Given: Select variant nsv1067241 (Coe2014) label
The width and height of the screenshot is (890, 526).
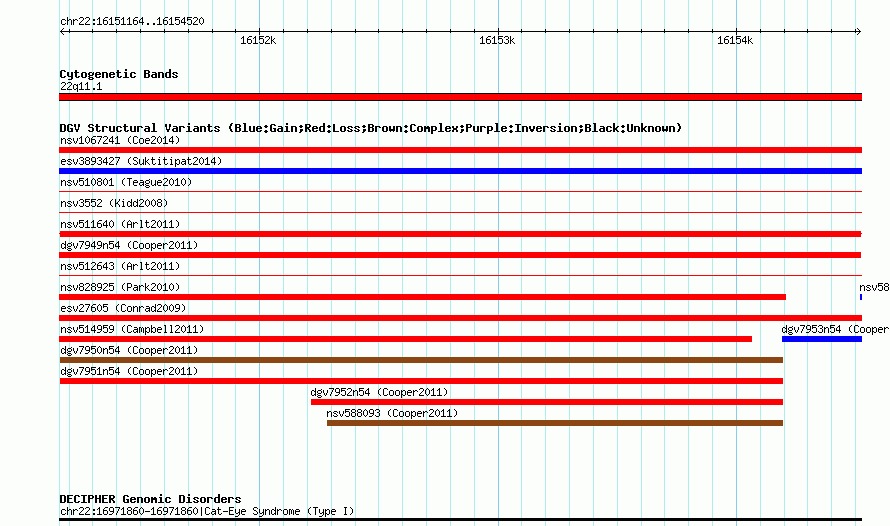Looking at the screenshot, I should (120, 140).
